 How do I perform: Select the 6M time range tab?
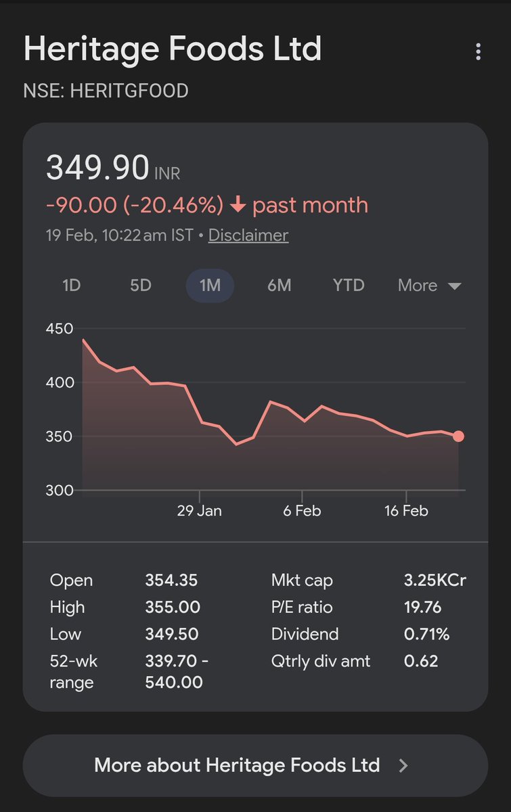(279, 286)
